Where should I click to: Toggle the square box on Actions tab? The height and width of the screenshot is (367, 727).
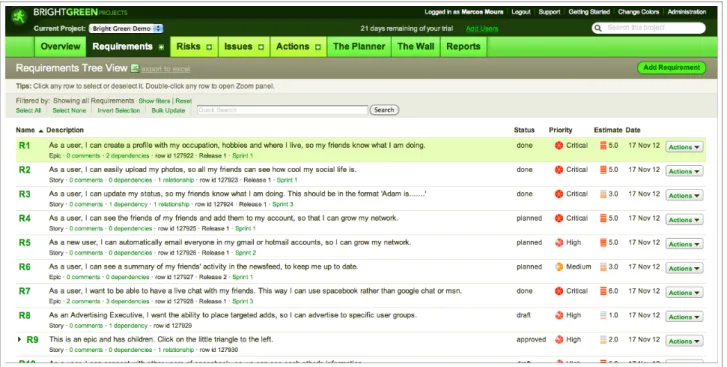tap(318, 47)
